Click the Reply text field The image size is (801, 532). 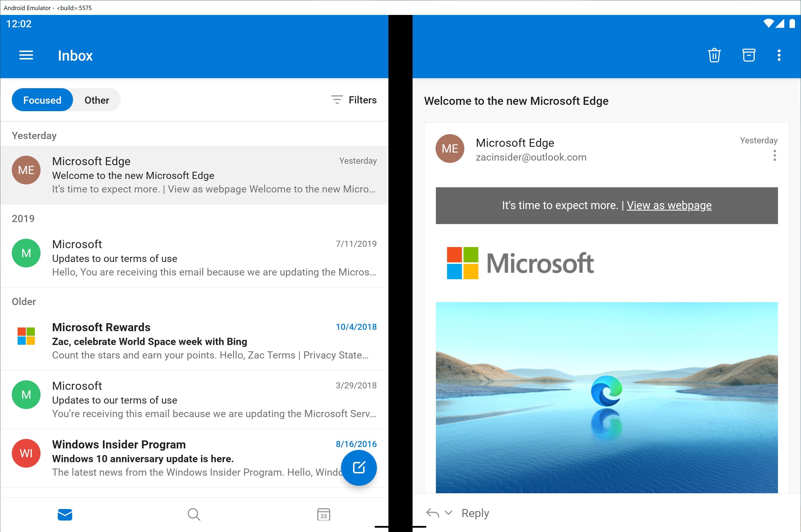[475, 513]
